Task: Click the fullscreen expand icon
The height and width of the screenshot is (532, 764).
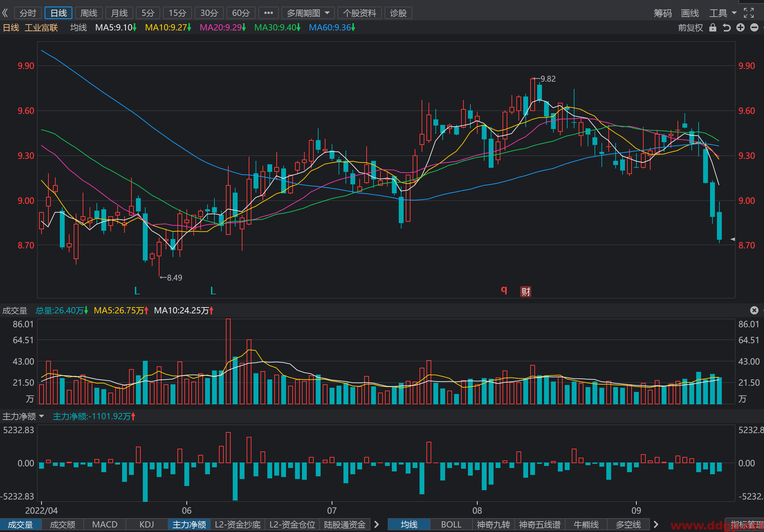Action: (x=749, y=13)
